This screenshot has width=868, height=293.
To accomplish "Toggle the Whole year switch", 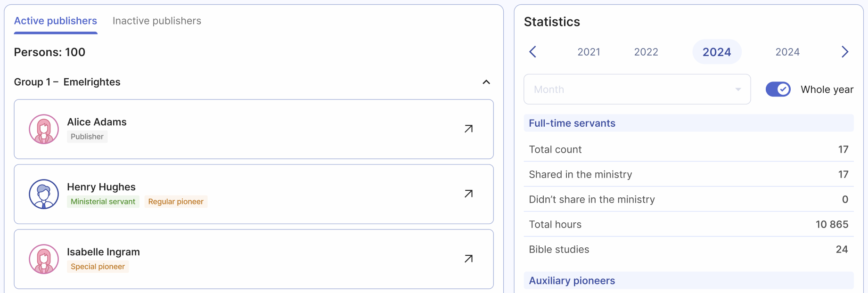I will pyautogui.click(x=778, y=89).
